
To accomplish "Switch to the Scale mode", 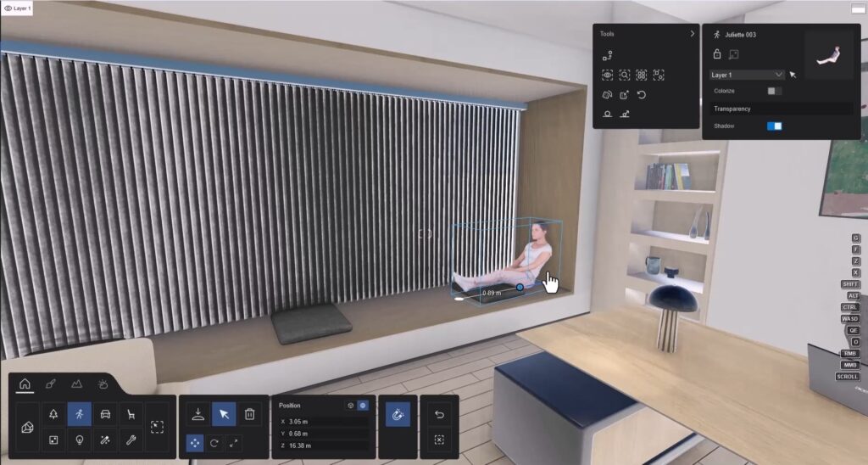I will (x=234, y=443).
